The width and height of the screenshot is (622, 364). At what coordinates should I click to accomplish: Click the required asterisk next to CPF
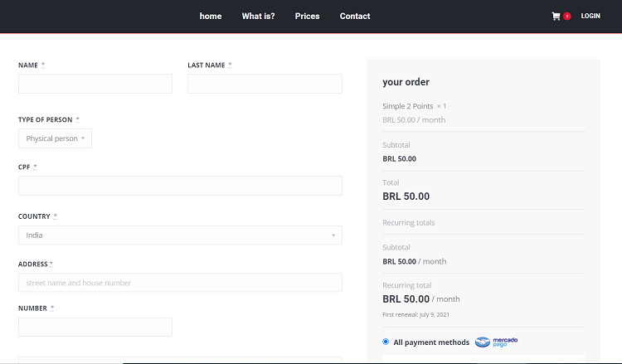pyautogui.click(x=35, y=167)
